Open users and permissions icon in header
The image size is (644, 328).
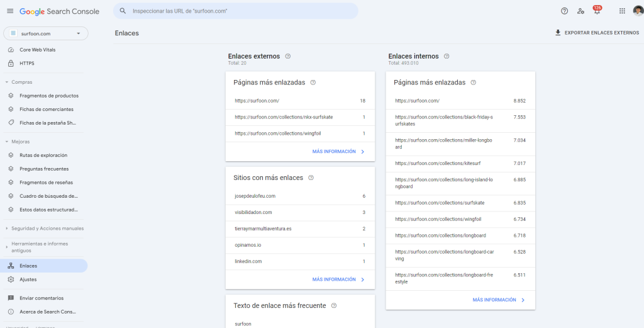pos(580,11)
